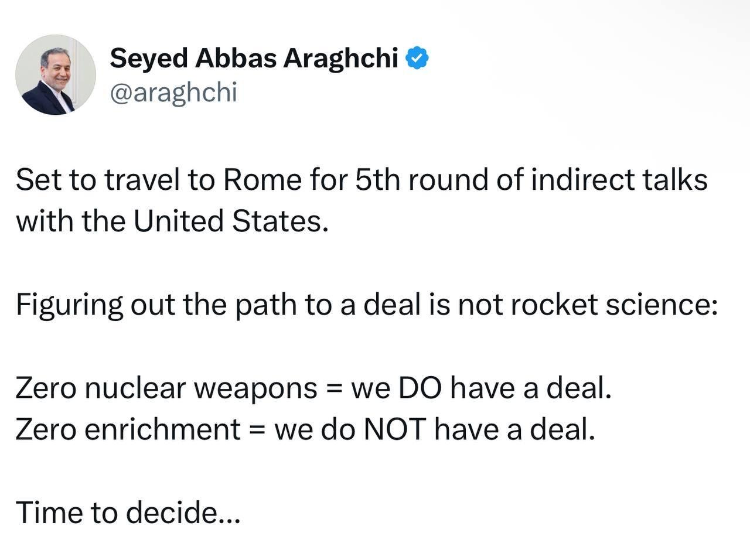This screenshot has height=560, width=750.
Task: Open the @araghchi handle
Action: pyautogui.click(x=173, y=93)
